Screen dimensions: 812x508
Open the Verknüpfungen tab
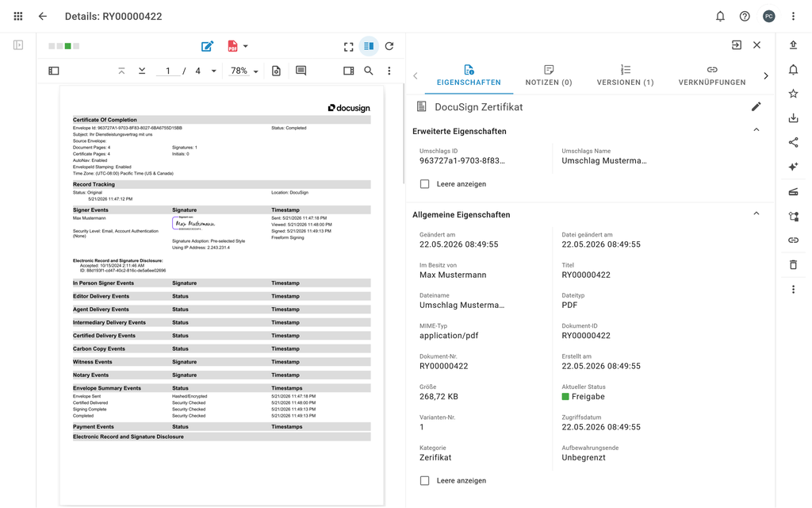[x=712, y=75]
